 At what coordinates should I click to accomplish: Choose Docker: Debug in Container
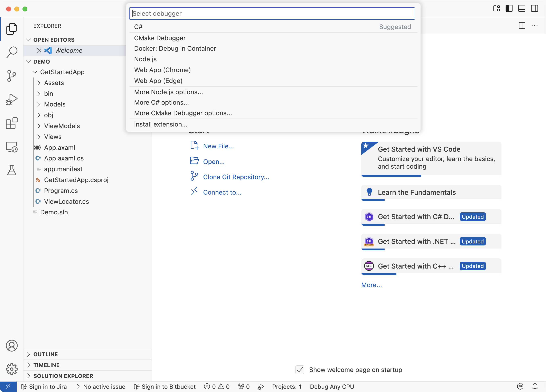(x=175, y=48)
